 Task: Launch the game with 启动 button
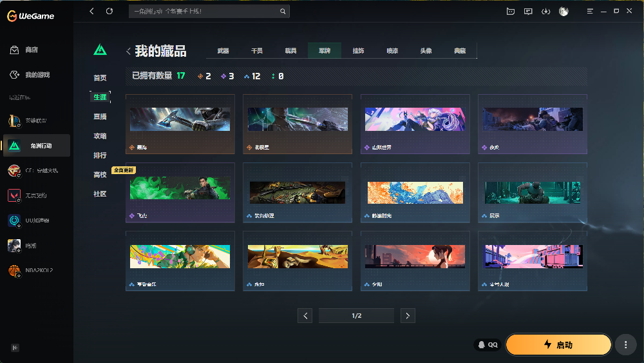pyautogui.click(x=558, y=344)
